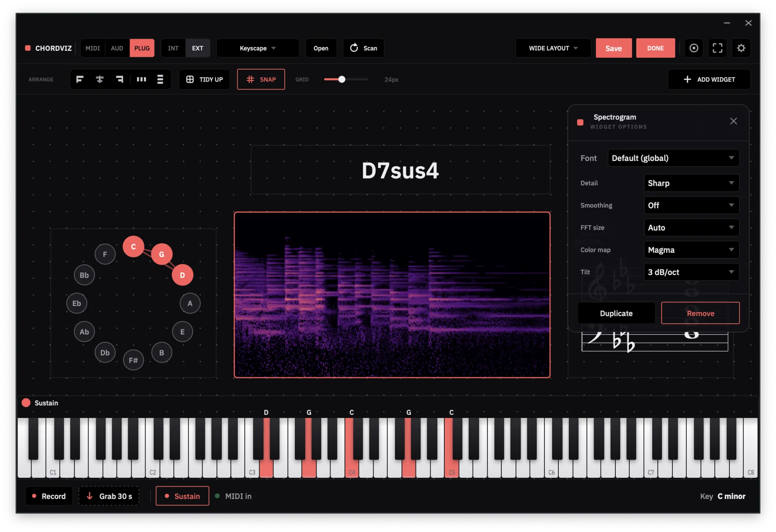Viewport: 776px width, 532px height.
Task: Click ADD WIDGET button
Action: point(709,80)
